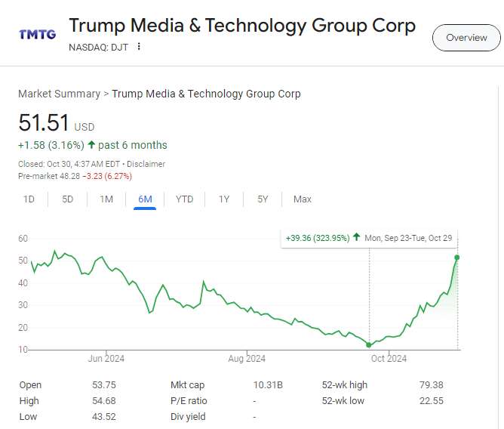Select the 6M time range tab

pos(145,199)
